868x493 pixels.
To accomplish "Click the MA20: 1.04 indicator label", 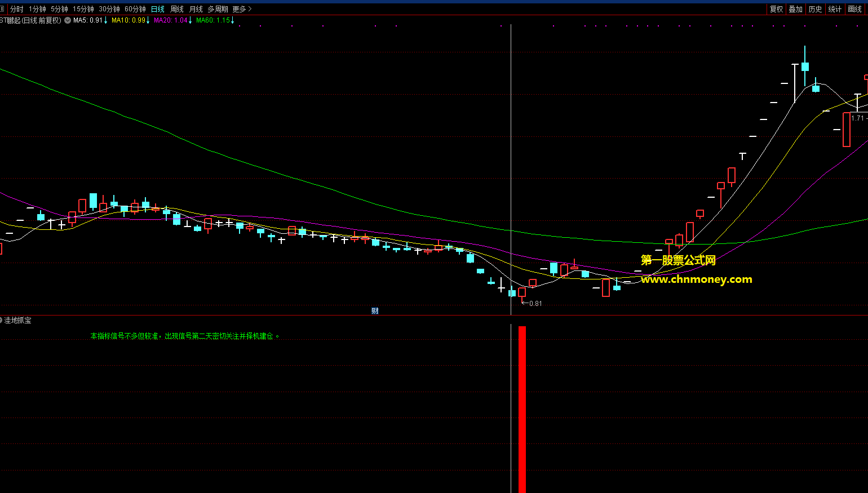I will coord(173,20).
